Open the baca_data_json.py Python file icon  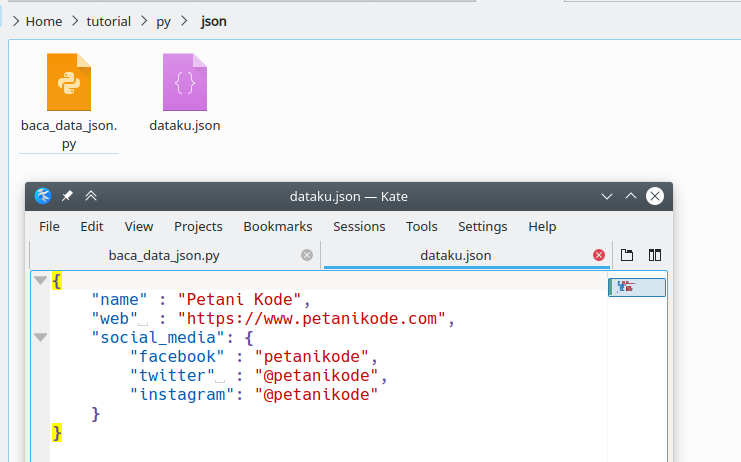(x=69, y=82)
